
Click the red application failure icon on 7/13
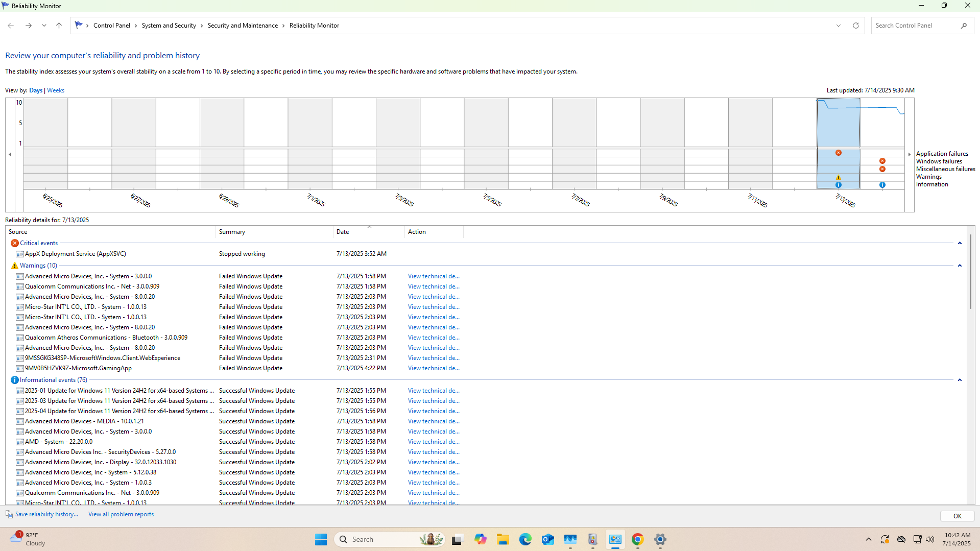838,153
